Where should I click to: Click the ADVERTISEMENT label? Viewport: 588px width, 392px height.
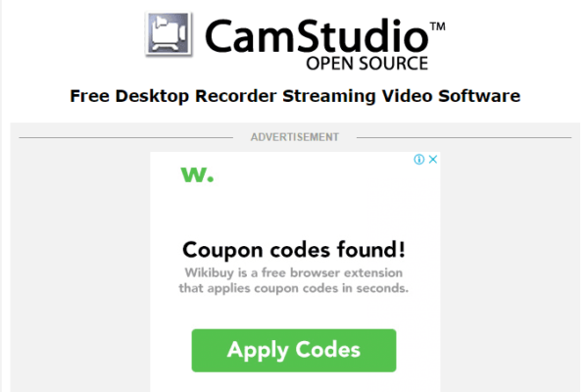[295, 137]
